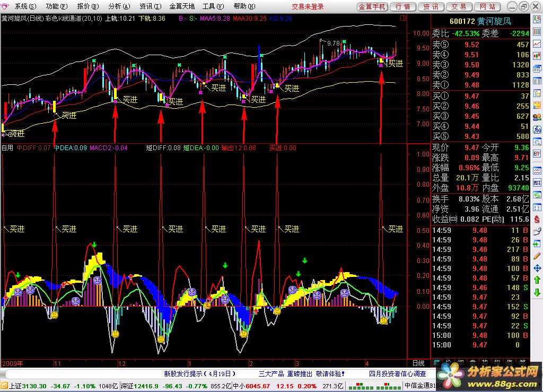The width and height of the screenshot is (543, 392).
Task: Click the multi-window report icon
Action: pyautogui.click(x=537, y=68)
